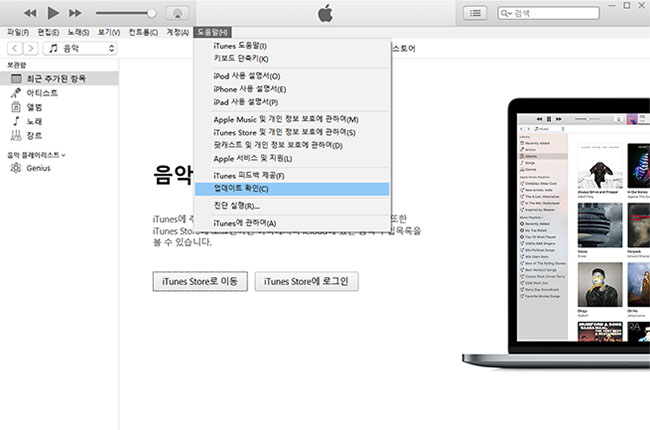The width and height of the screenshot is (650, 430).
Task: Close the iTunes window
Action: tap(642, 5)
